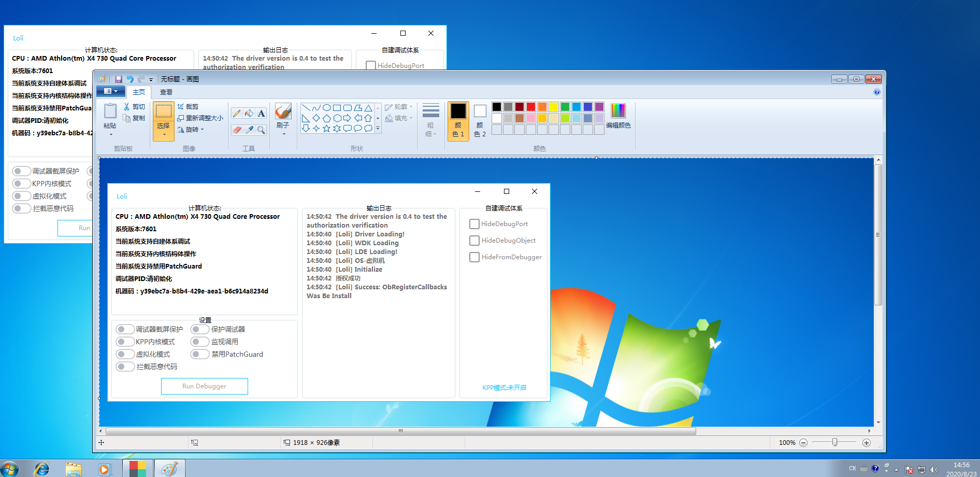This screenshot has width=980, height=477.
Task: Click the Paste (粘贴) clipboard icon
Action: click(110, 111)
